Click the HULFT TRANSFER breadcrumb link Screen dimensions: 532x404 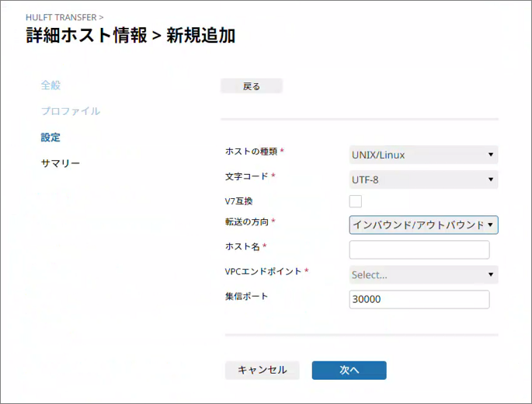61,16
